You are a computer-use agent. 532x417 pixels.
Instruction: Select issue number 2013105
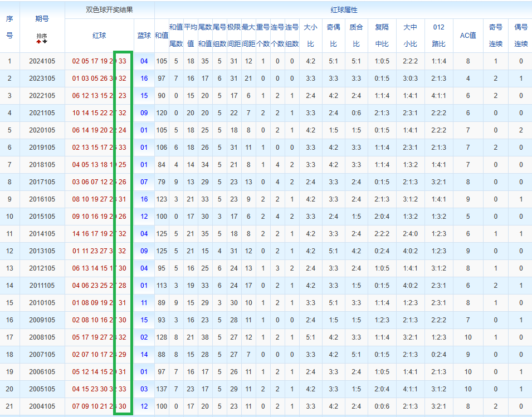point(42,251)
